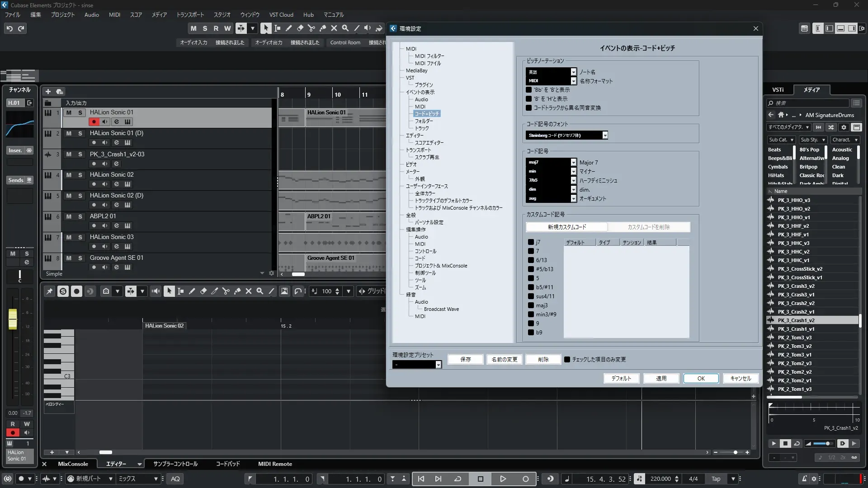Screen dimensions: 868x488
Task: Open the 環境設定プリセット dropdown
Action: pyautogui.click(x=438, y=365)
